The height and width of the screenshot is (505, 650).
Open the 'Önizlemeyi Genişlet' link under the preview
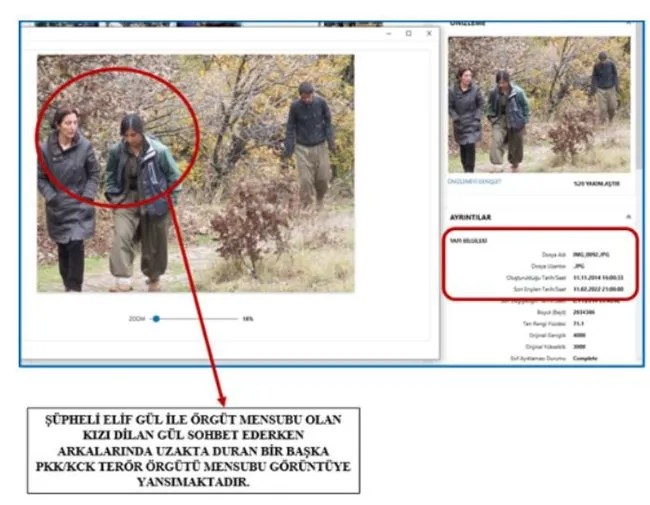click(x=474, y=182)
